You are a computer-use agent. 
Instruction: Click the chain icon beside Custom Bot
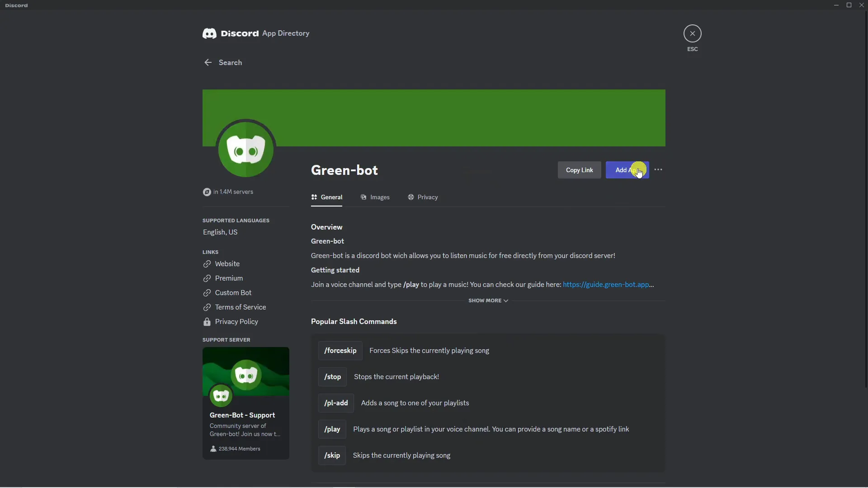click(207, 293)
